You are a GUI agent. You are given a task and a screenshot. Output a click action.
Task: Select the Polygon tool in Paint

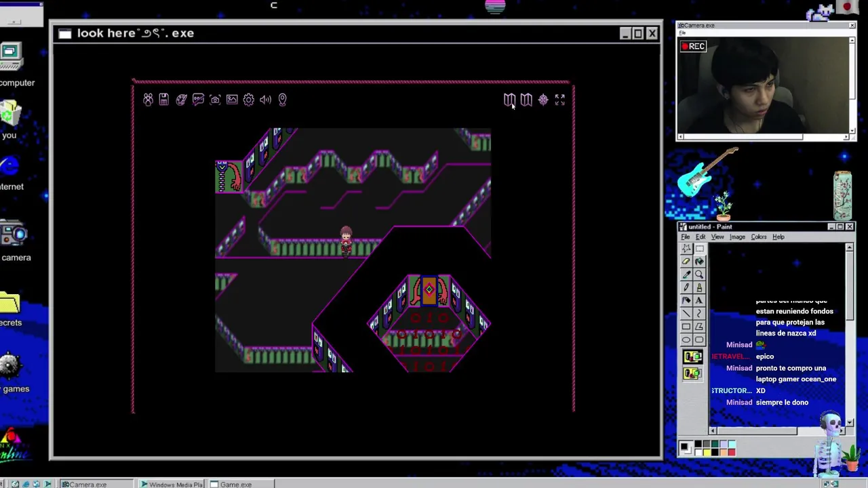(699, 326)
